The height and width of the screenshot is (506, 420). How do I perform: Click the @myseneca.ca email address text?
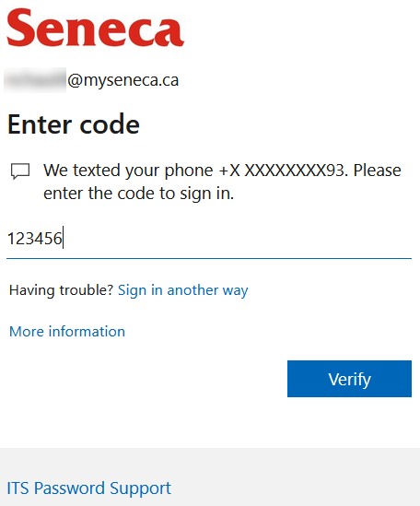[x=122, y=80]
